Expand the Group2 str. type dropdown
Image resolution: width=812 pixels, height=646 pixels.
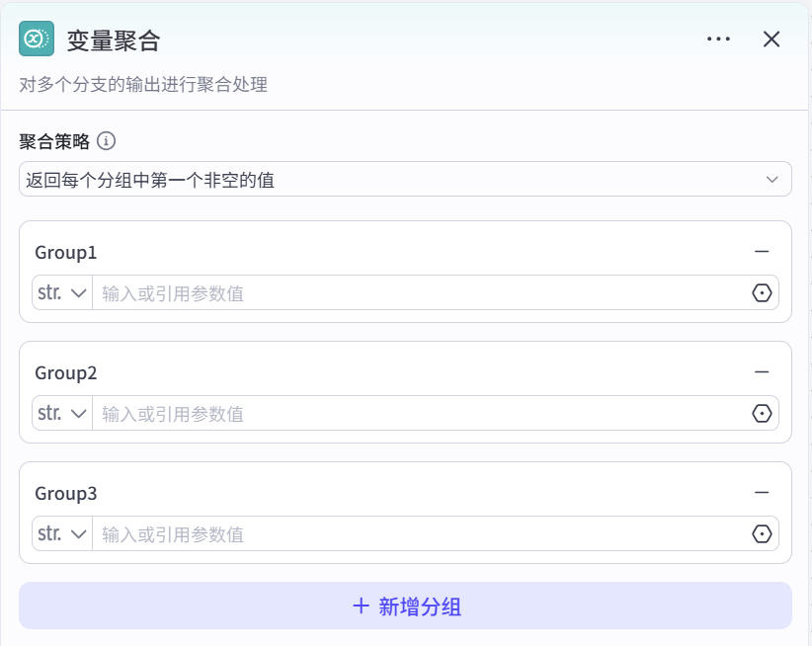(62, 414)
